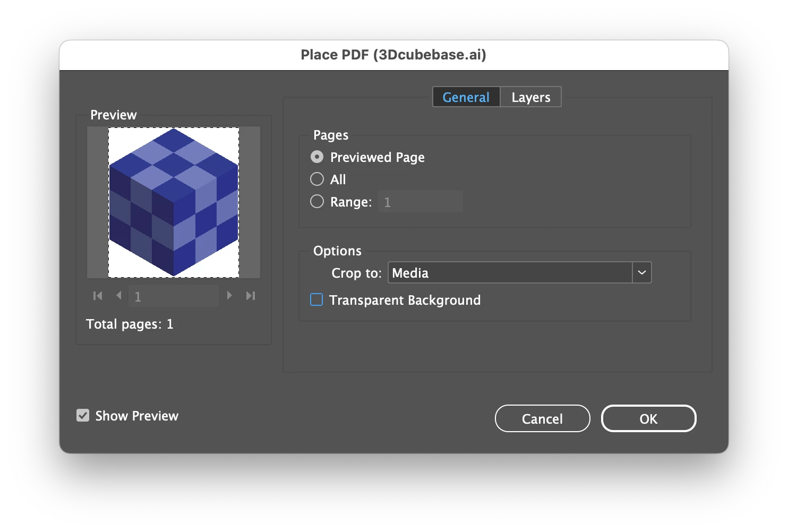Switch to the Layers tab

pyautogui.click(x=531, y=97)
